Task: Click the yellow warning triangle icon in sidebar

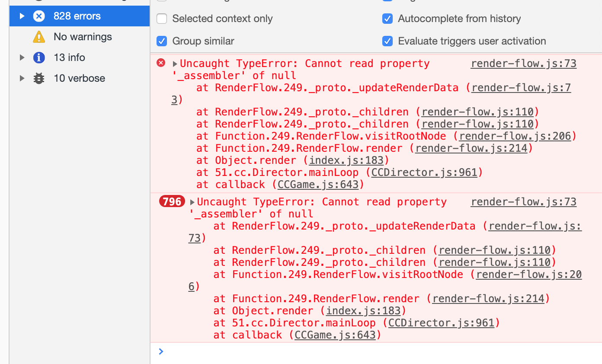Action: (x=39, y=37)
